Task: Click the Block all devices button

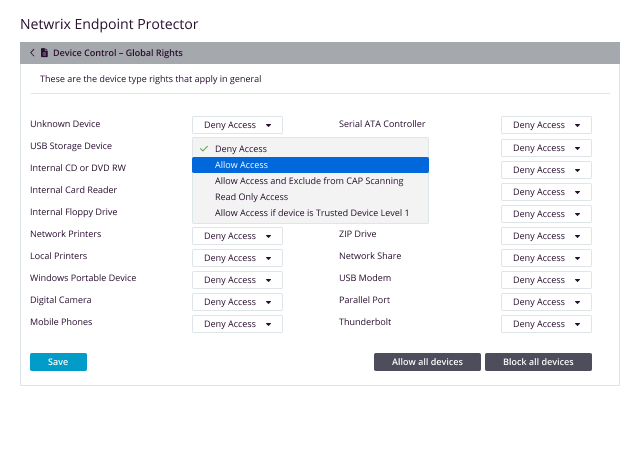Action: pyautogui.click(x=538, y=362)
